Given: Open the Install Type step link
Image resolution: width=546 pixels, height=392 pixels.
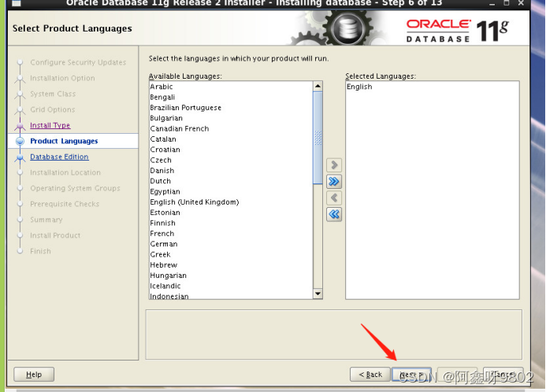Looking at the screenshot, I should pyautogui.click(x=50, y=125).
